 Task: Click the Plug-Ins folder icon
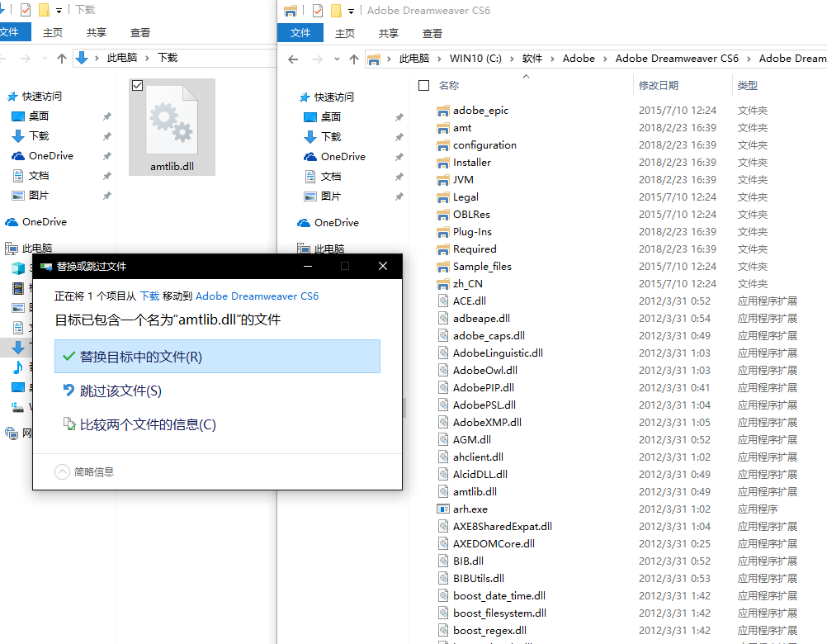pos(443,232)
